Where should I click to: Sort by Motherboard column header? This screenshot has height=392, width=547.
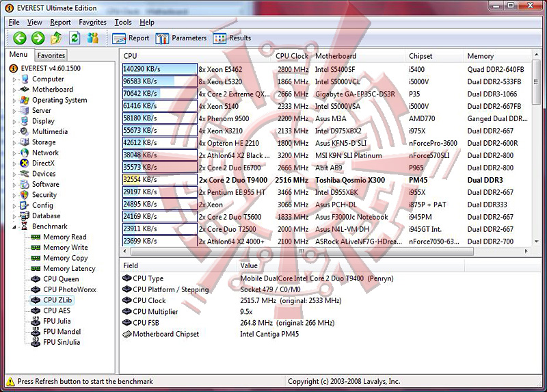pyautogui.click(x=359, y=56)
